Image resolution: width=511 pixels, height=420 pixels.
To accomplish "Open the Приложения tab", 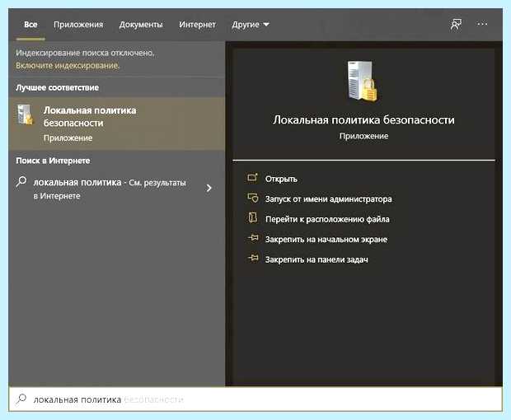I will 78,25.
